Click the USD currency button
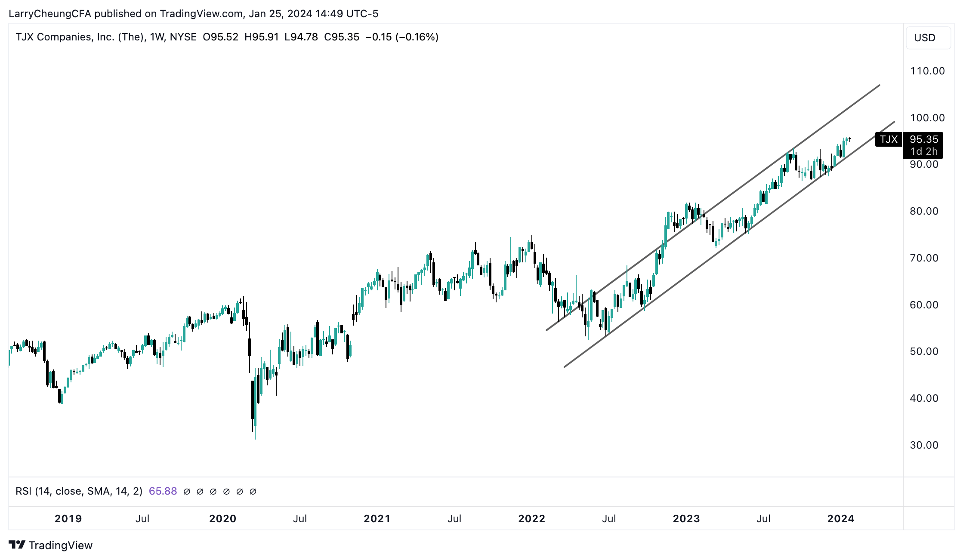Screen dimensions: 963x560 (928, 38)
